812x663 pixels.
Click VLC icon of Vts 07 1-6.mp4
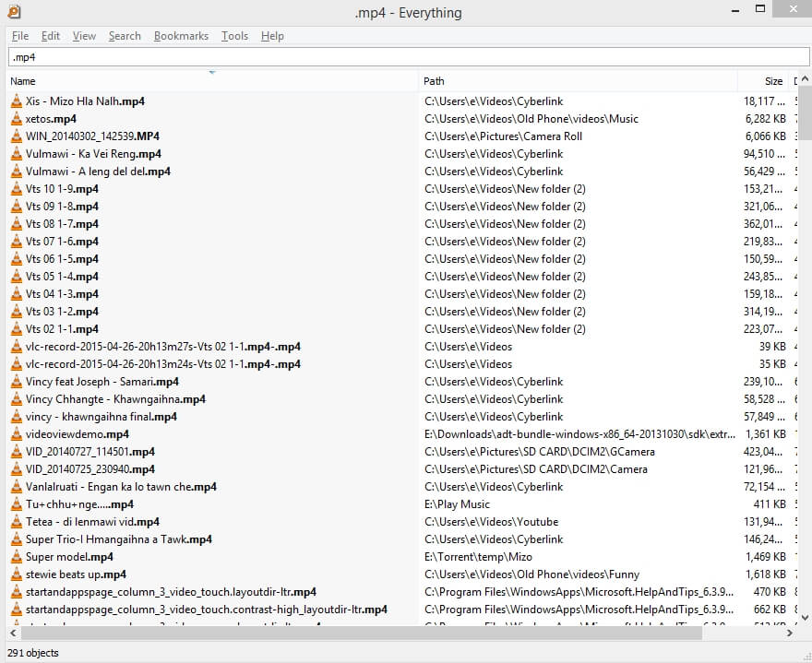[x=17, y=242]
